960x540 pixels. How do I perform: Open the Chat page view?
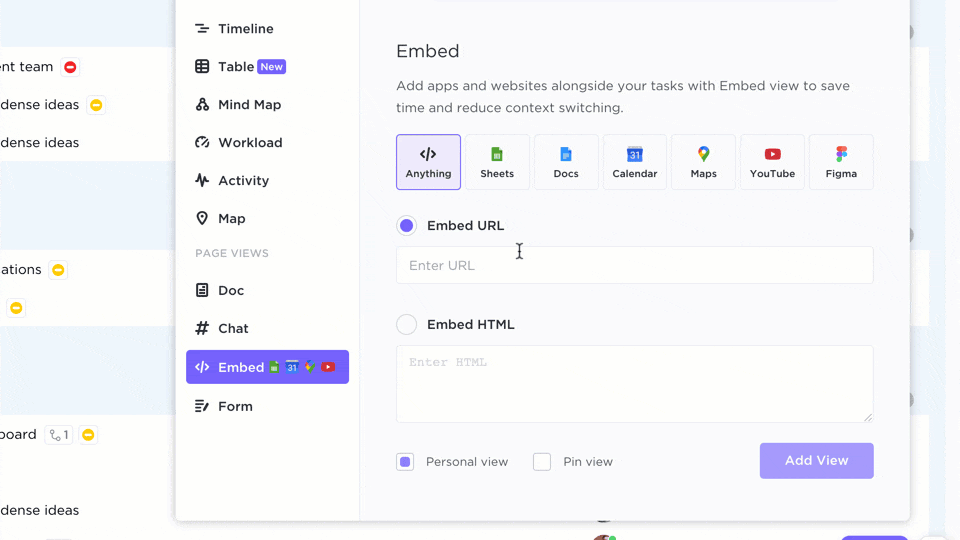click(233, 329)
